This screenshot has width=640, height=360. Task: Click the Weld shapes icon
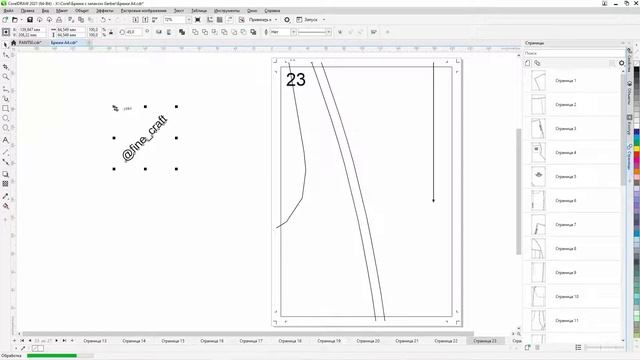click(x=195, y=32)
